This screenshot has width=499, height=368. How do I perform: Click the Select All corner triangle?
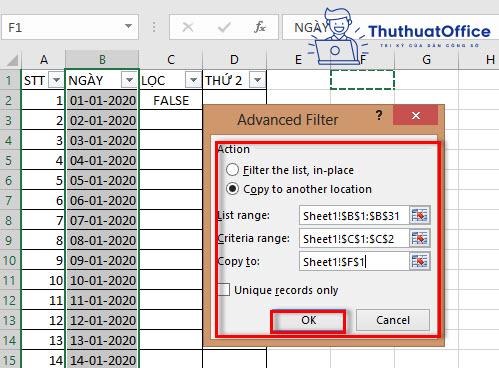click(x=12, y=60)
